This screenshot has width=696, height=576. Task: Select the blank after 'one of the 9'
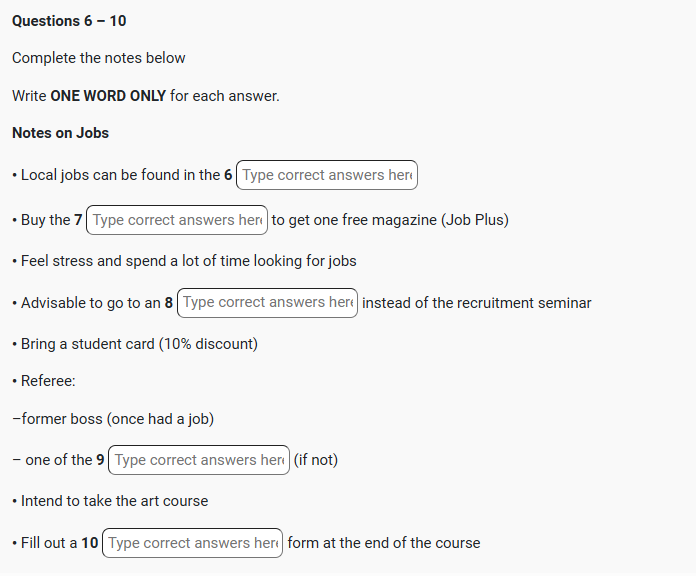tap(199, 460)
